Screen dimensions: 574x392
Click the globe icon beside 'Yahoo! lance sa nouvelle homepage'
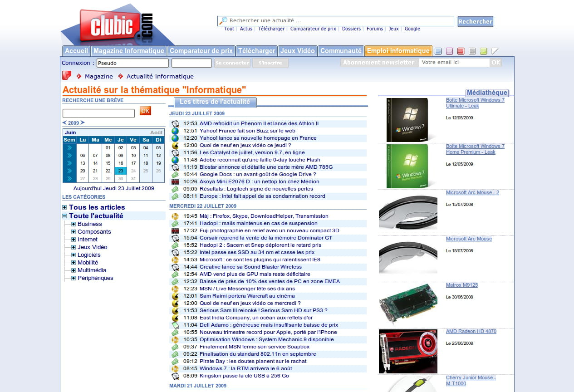[175, 138]
